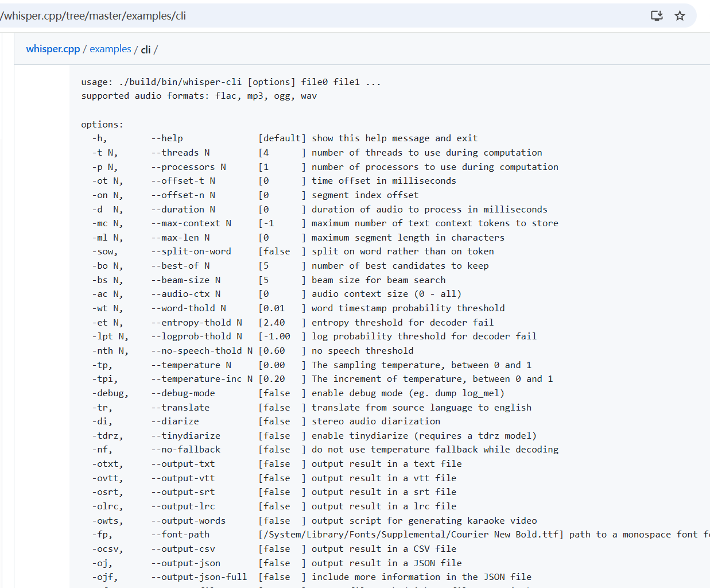Click the --split-on-word option text
Screen dimensions: 710x588
(191, 252)
